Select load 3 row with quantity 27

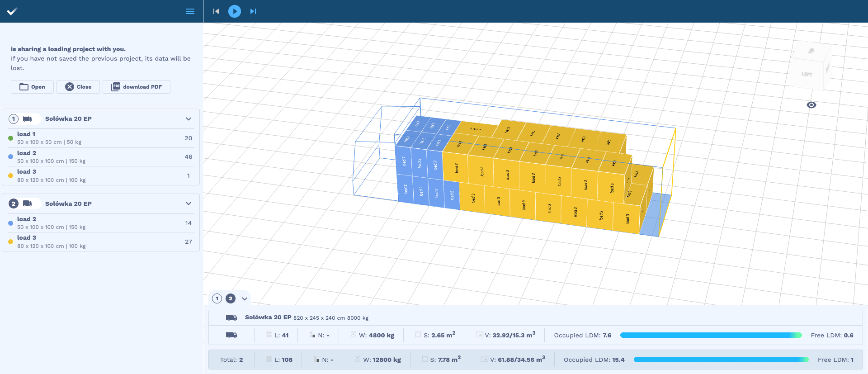click(101, 241)
